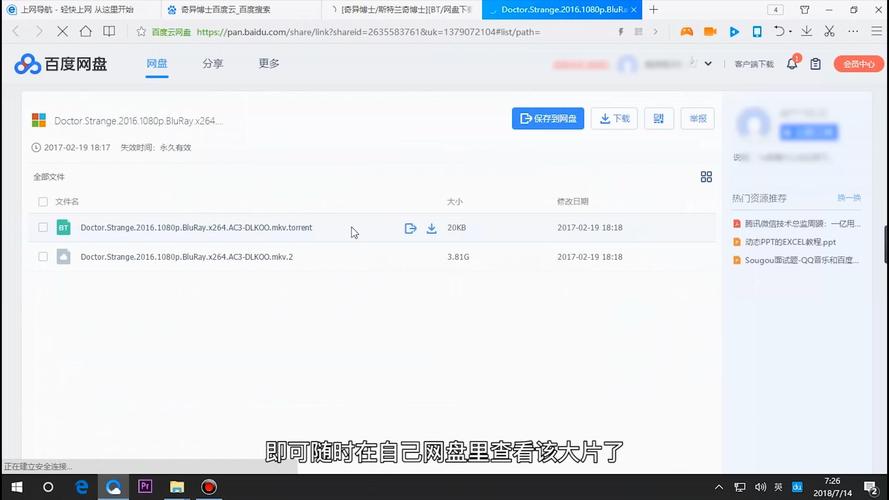Screen dimensions: 889x500
Task: Click the address bar URL field
Action: pos(369,32)
